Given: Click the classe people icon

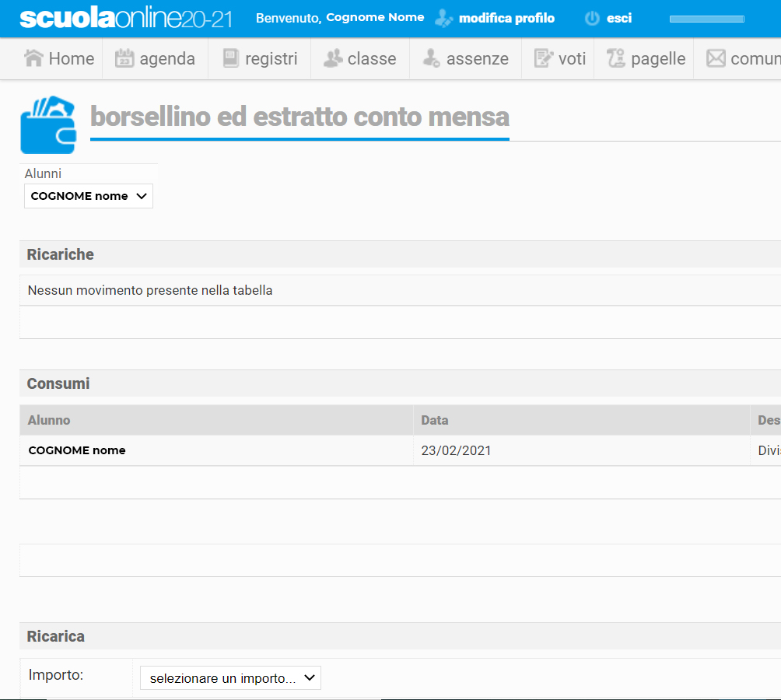Looking at the screenshot, I should pyautogui.click(x=333, y=58).
